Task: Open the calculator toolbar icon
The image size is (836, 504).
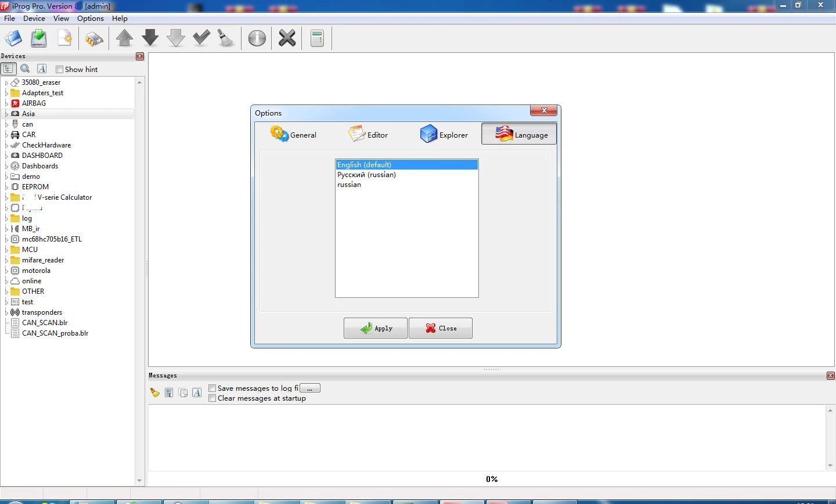Action: tap(317, 38)
